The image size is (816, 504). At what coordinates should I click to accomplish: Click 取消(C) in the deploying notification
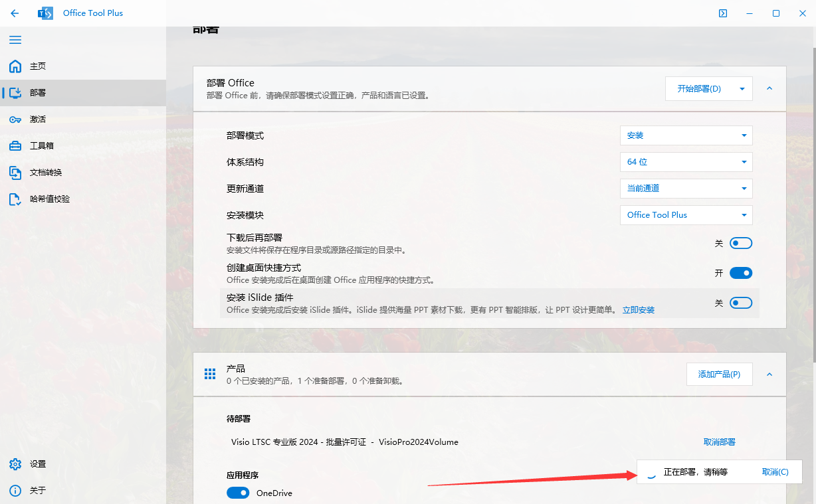[x=775, y=472]
